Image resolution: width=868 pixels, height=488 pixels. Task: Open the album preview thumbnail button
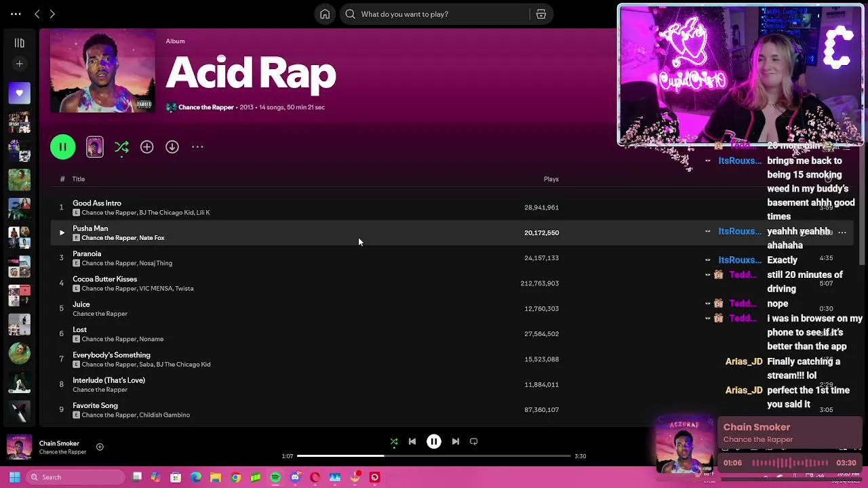(x=95, y=147)
